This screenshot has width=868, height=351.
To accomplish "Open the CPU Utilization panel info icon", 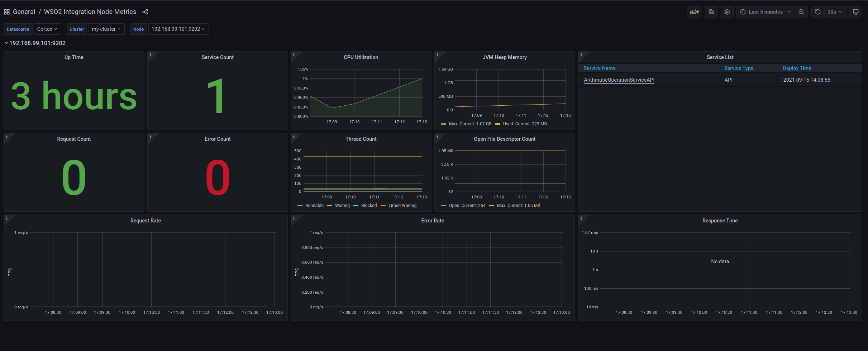I will [x=294, y=55].
